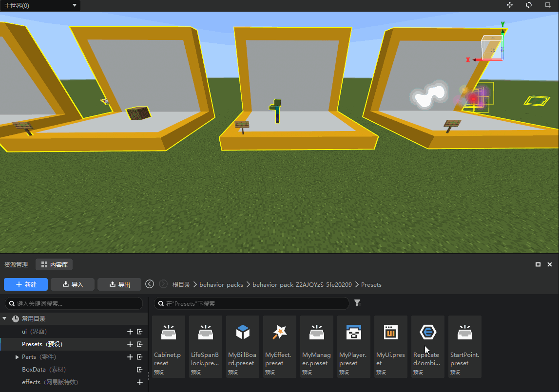Screen dimensions: 559x392
Task: Select MyEffect.preset file
Action: 280,346
